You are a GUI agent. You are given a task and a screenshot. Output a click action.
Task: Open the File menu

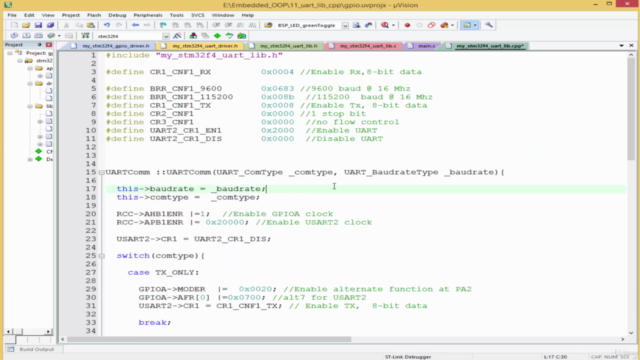pyautogui.click(x=12, y=15)
